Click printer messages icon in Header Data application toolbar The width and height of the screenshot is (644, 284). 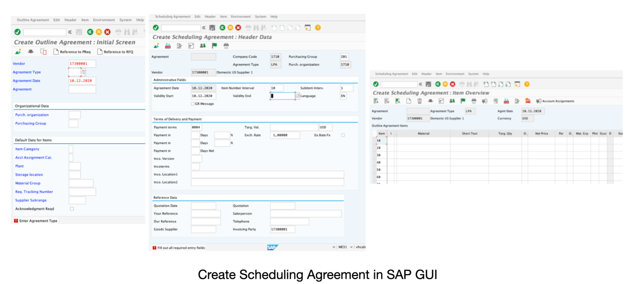point(226,46)
